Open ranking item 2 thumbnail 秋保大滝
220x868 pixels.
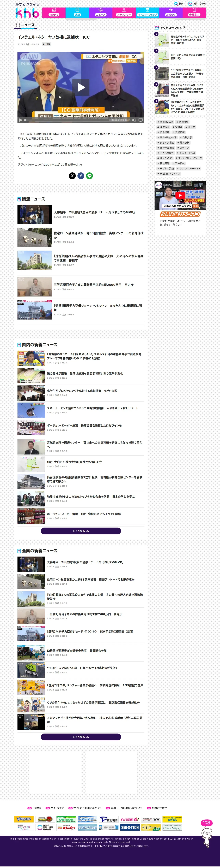pyautogui.click(x=162, y=57)
